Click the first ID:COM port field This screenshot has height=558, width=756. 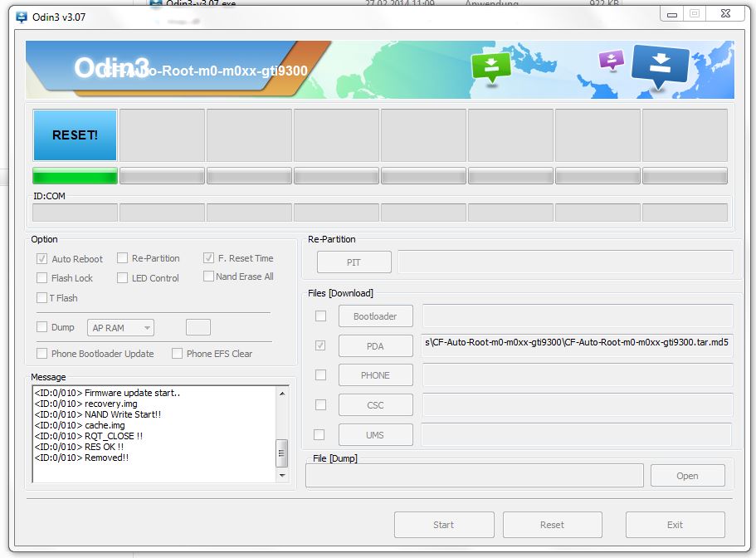[x=75, y=213]
